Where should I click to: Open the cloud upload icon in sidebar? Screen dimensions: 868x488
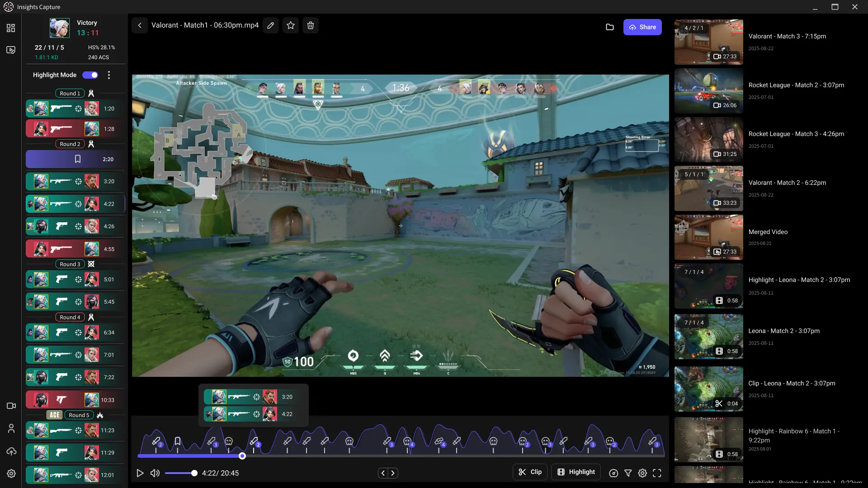(x=11, y=451)
